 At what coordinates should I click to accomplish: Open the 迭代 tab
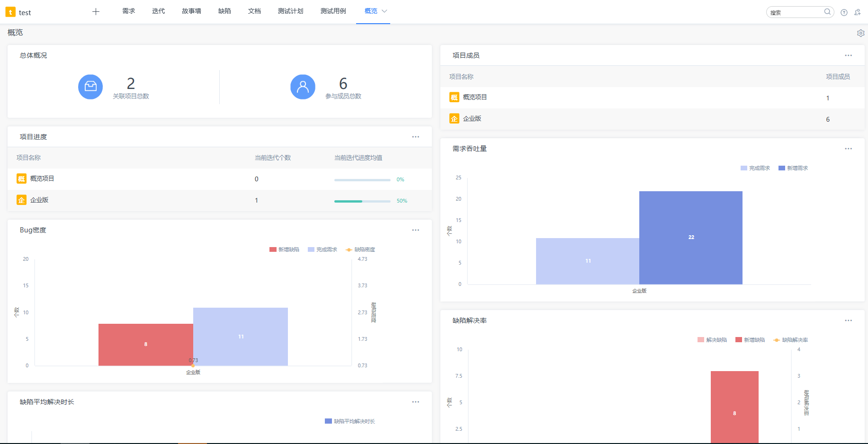[x=159, y=11]
